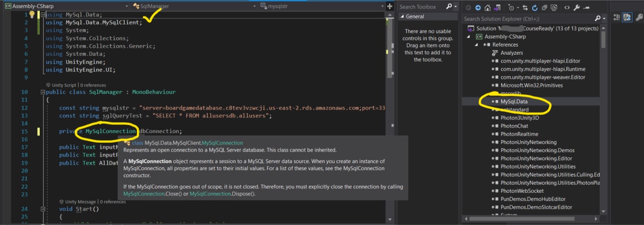This screenshot has width=644, height=225.
Task: Refresh the Solution Explorer
Action: click(535, 7)
